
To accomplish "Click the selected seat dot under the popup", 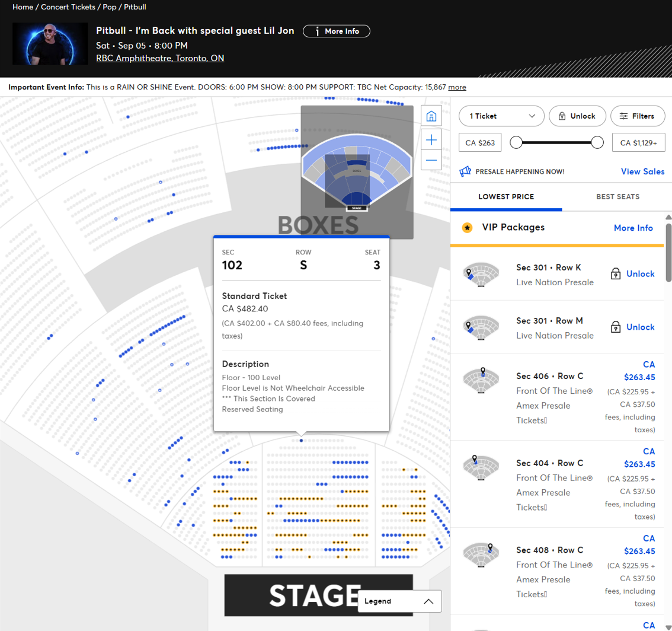I will click(x=301, y=441).
